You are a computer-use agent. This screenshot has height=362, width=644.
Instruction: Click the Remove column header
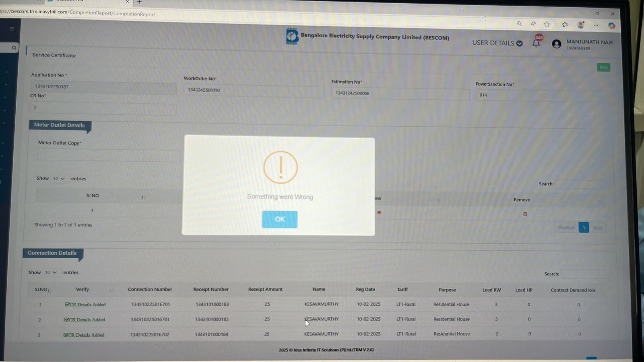522,200
